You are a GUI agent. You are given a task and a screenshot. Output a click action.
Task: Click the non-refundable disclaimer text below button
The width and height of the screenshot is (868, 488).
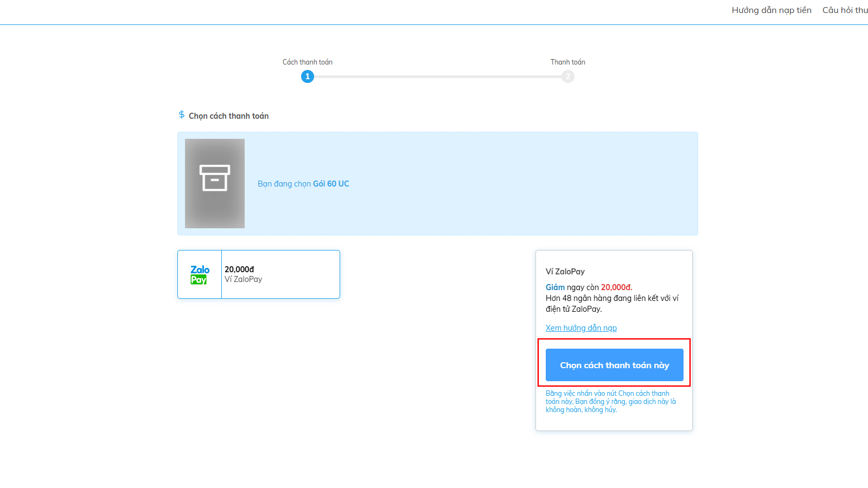[610, 402]
